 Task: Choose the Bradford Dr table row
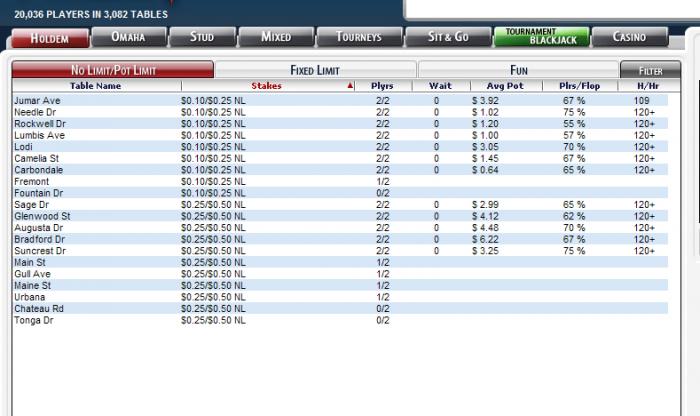coord(340,240)
